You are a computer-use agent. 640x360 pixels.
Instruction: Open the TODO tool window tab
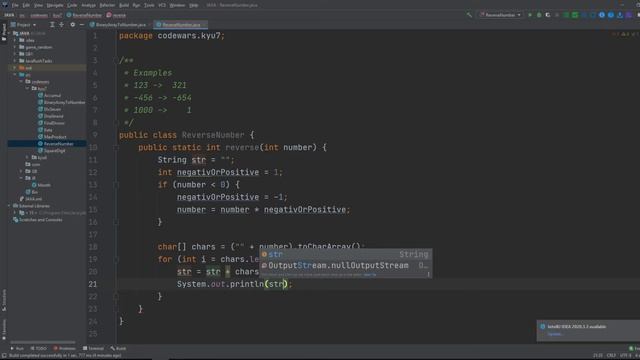tap(39, 348)
